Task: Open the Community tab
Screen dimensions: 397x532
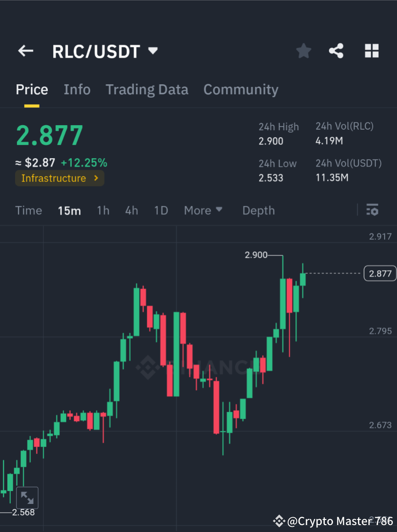Action: tap(241, 89)
